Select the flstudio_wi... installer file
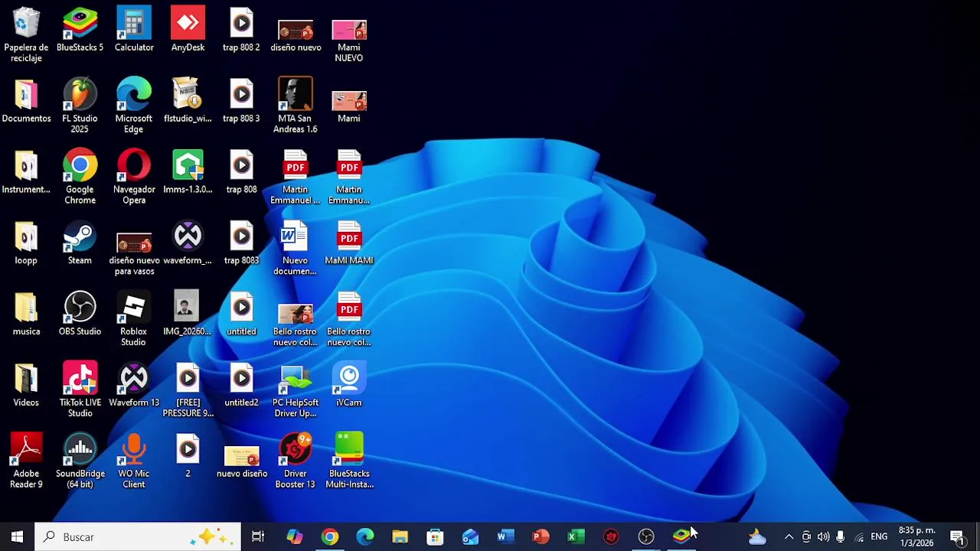Viewport: 980px width, 551px height. tap(188, 100)
